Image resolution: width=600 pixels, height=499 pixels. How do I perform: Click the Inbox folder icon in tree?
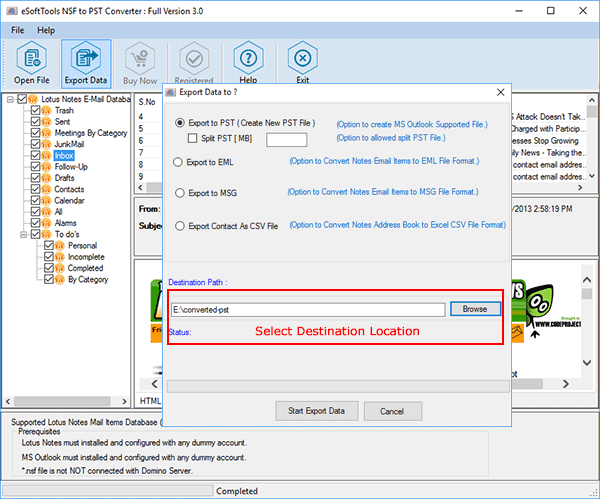(46, 156)
